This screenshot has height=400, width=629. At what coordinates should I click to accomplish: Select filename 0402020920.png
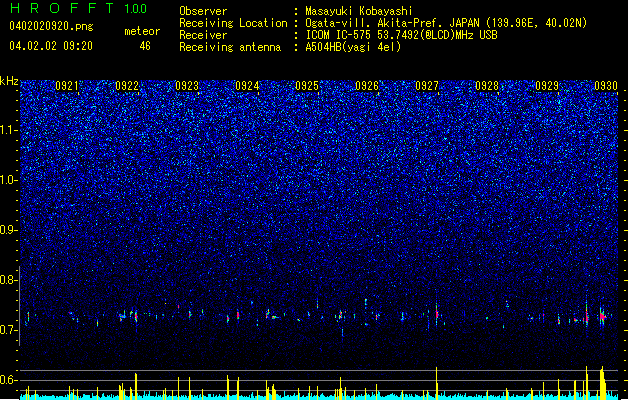(x=51, y=26)
